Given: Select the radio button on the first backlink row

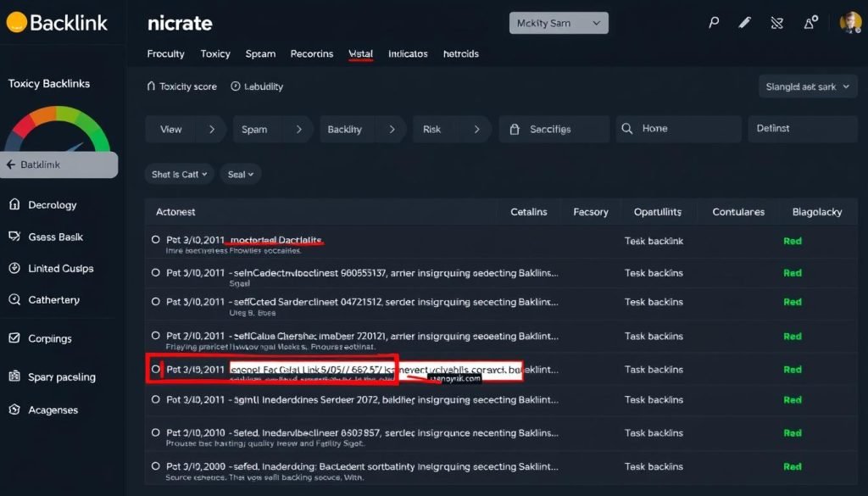Looking at the screenshot, I should pos(154,240).
